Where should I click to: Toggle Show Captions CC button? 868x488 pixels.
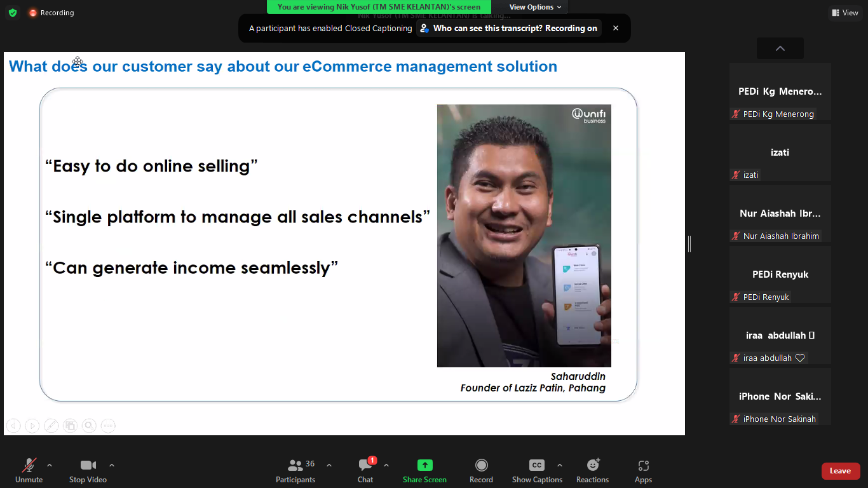(537, 466)
